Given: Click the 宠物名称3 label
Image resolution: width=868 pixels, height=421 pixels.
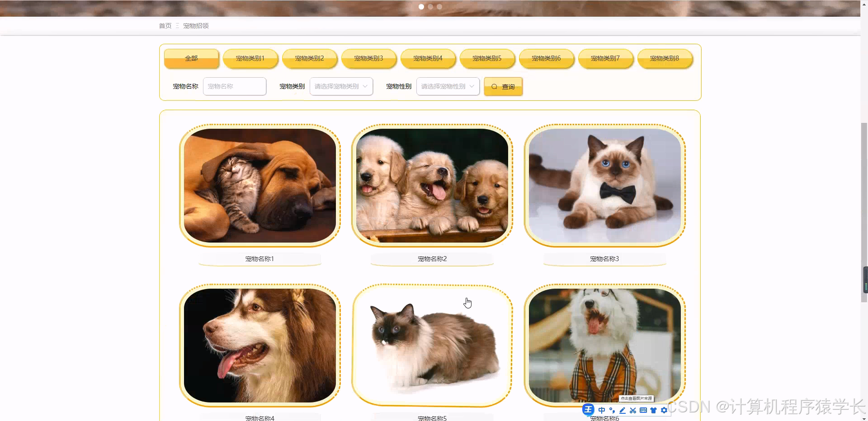Looking at the screenshot, I should 604,259.
